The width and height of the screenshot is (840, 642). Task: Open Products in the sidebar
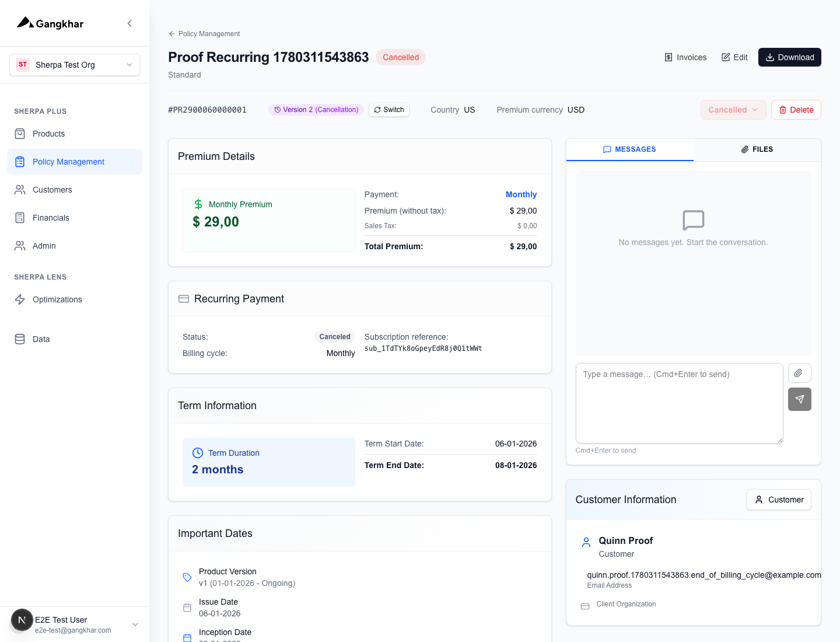point(75,134)
